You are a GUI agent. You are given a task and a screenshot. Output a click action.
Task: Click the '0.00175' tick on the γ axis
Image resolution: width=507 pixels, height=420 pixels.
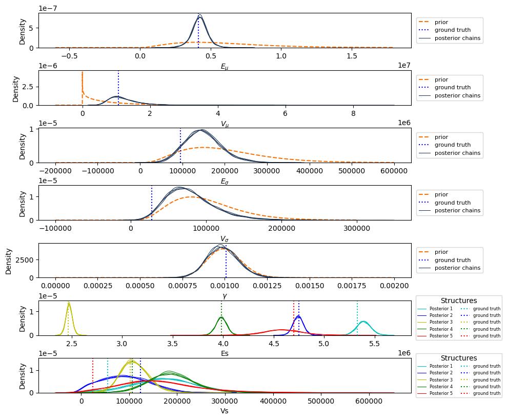pos(352,286)
